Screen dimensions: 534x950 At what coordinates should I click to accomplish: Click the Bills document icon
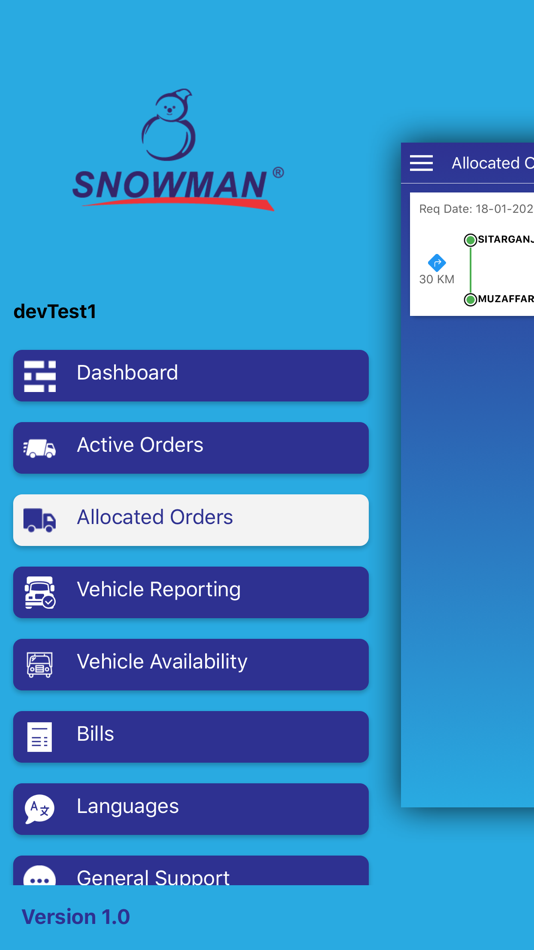click(40, 737)
